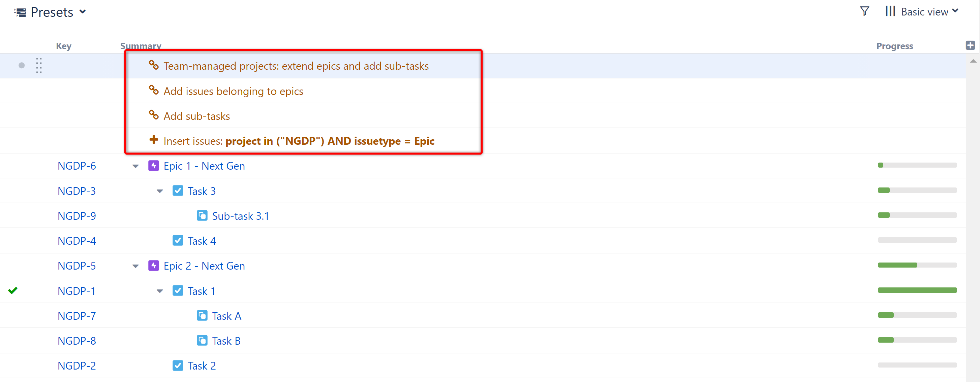Scroll down using the right scrollbar
The height and width of the screenshot is (382, 980).
point(973,377)
